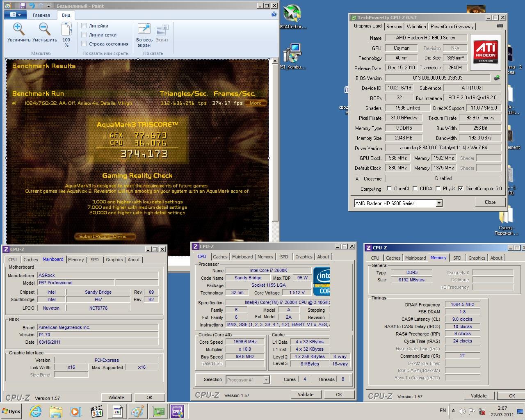Switch to Paint palette icon on taskbar
Screen dimensions: 525x420
point(137,411)
